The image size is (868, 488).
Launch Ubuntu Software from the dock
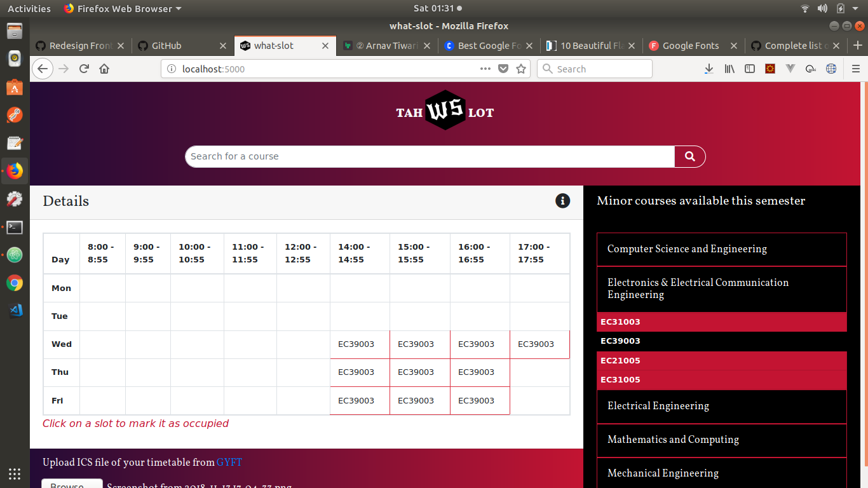pyautogui.click(x=15, y=87)
